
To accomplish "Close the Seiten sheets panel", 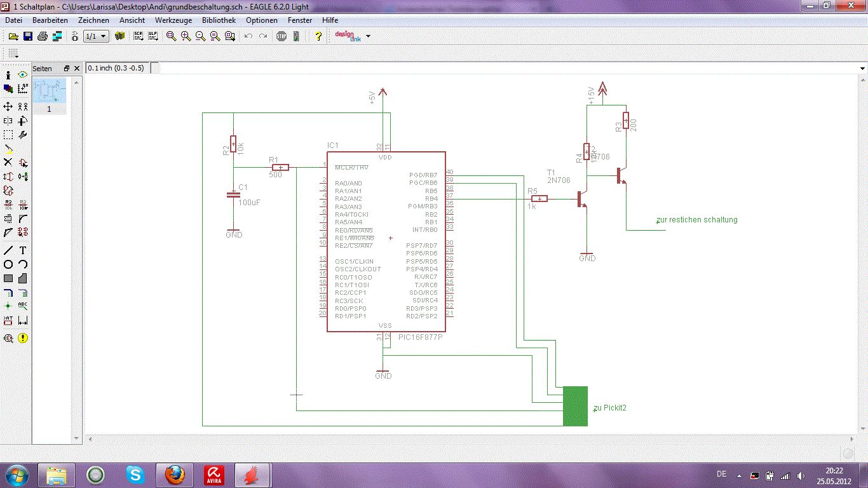I will (77, 68).
